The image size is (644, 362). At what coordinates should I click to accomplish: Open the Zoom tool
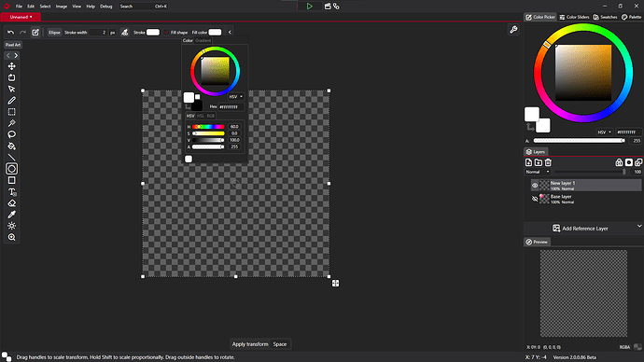coord(11,237)
